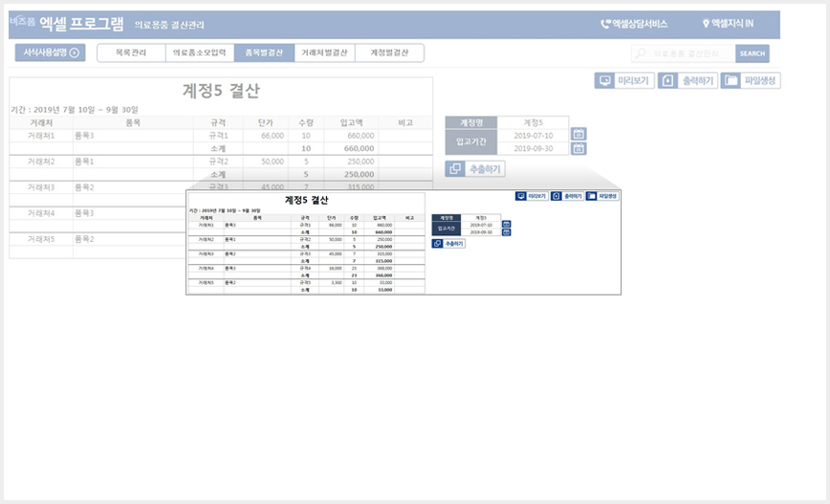
Task: Select the 66,000 unit price cell
Action: point(265,136)
